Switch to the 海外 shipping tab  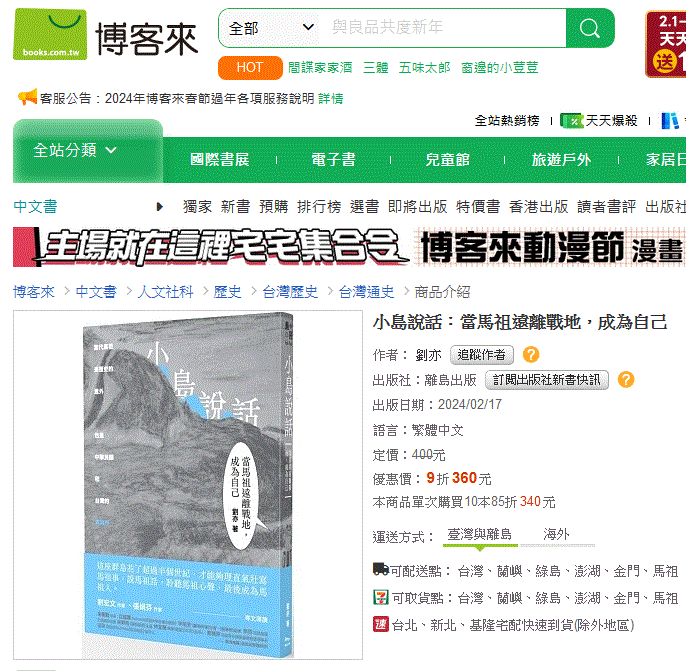(556, 535)
